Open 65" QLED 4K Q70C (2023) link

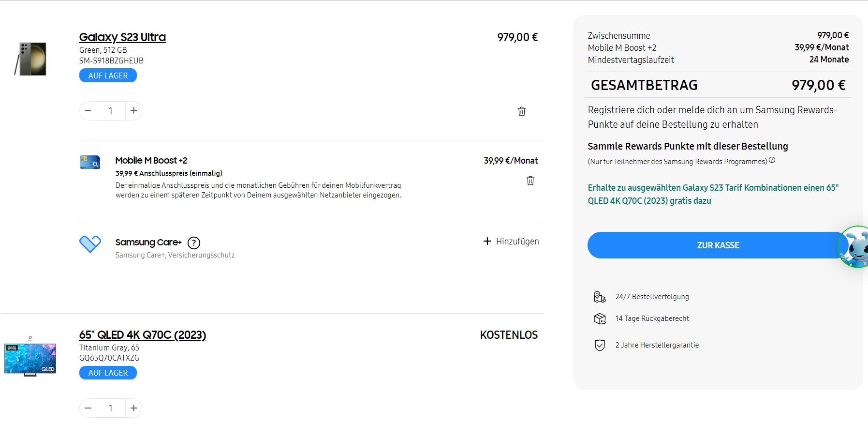pyautogui.click(x=143, y=335)
